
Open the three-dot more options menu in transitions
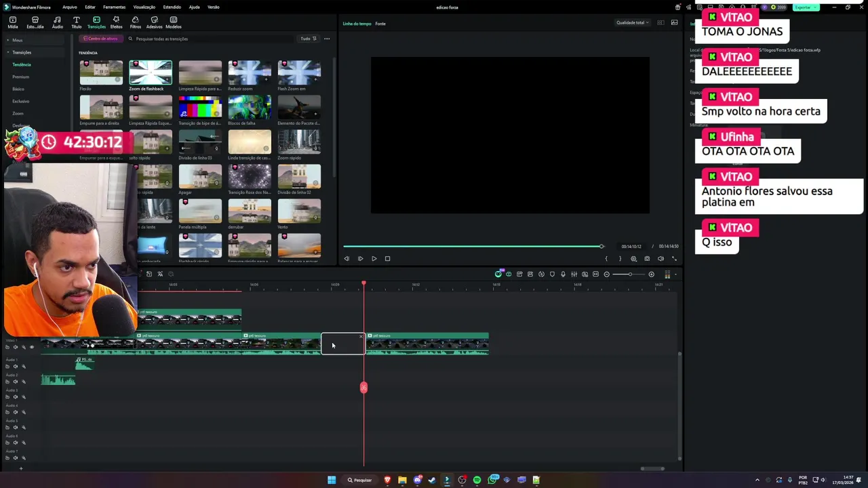[327, 39]
